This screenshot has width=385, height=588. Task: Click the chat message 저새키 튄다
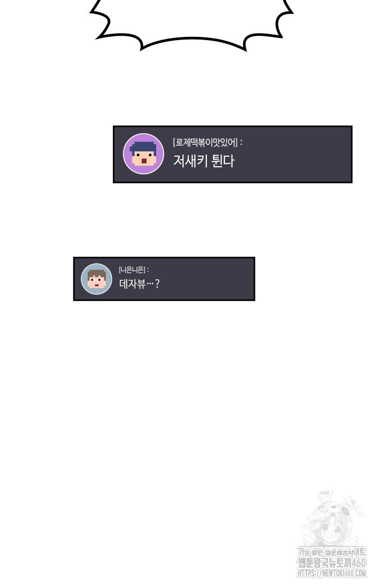(x=204, y=161)
